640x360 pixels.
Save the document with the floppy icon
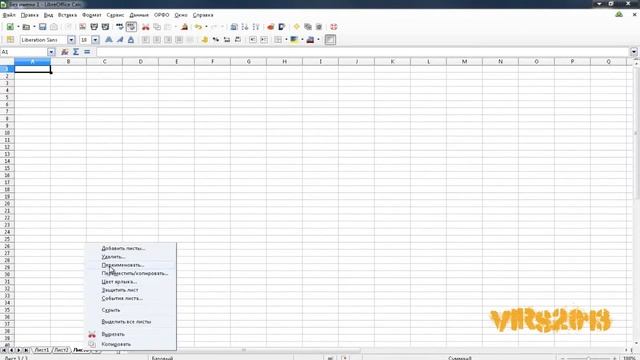[42, 27]
